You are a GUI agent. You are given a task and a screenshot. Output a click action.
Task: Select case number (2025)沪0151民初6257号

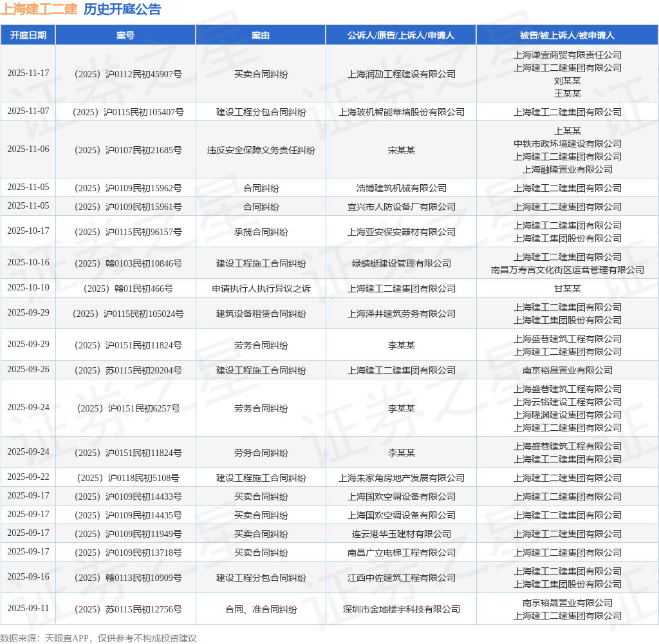(x=128, y=408)
